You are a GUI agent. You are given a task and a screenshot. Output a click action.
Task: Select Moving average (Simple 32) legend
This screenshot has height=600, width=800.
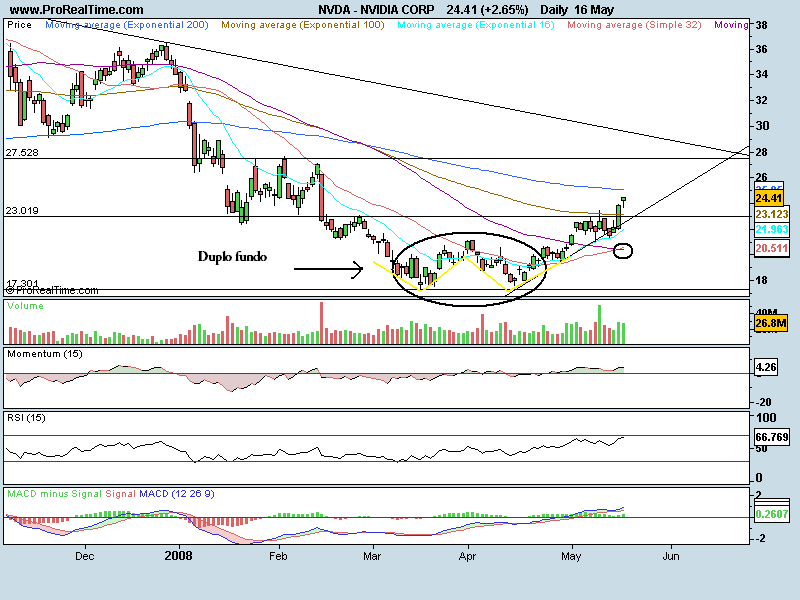634,24
